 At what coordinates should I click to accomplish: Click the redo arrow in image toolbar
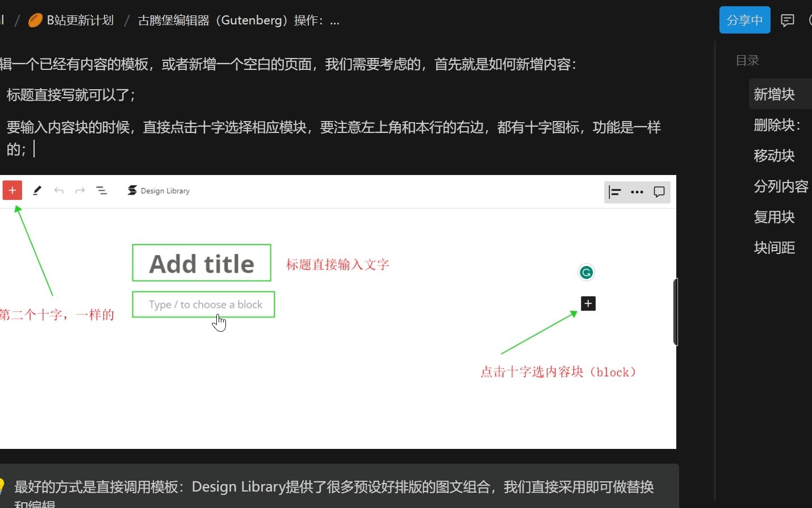[80, 190]
